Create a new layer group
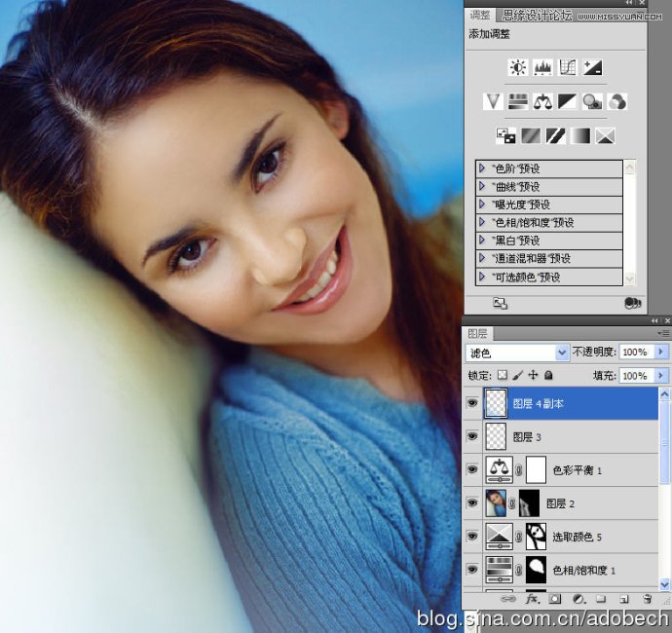The image size is (672, 633). coord(601,599)
